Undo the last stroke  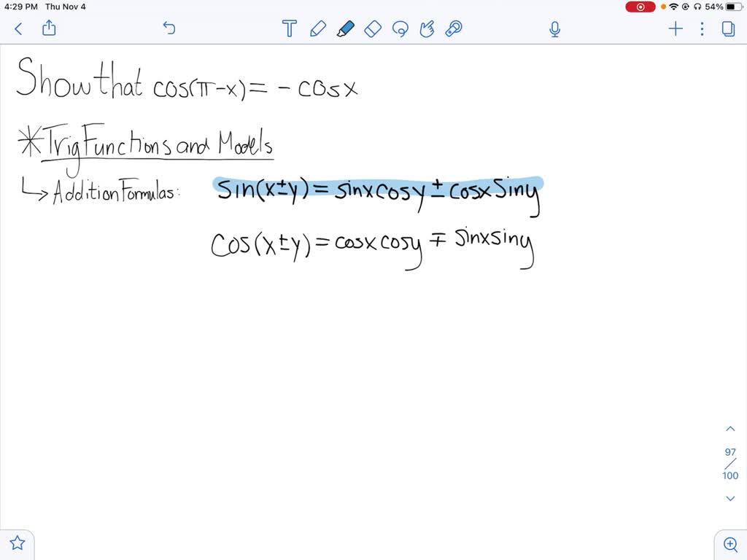169,28
